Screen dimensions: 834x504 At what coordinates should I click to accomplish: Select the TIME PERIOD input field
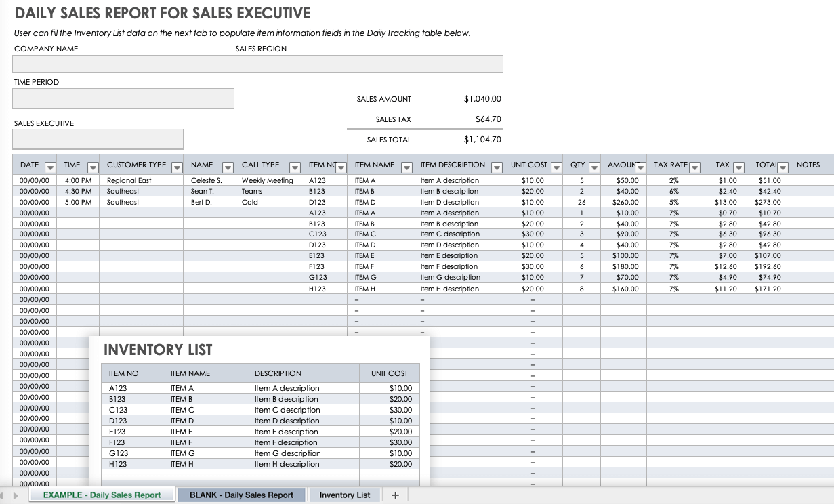123,98
